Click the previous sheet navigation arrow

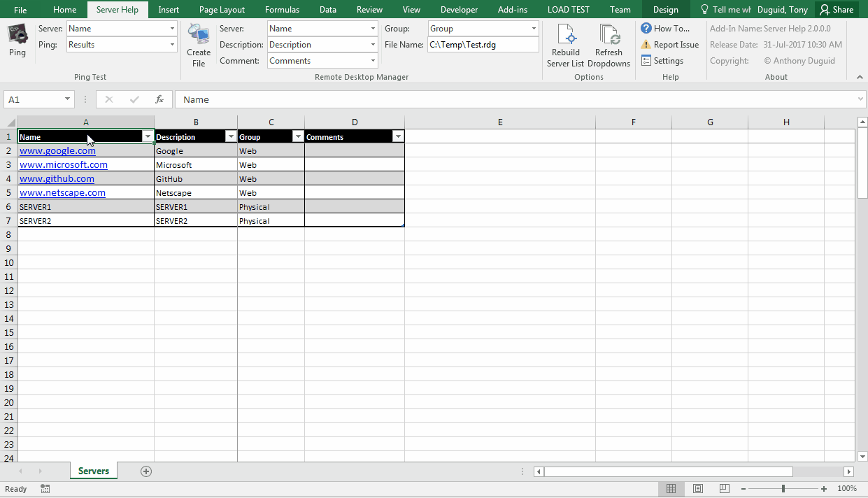coord(20,471)
